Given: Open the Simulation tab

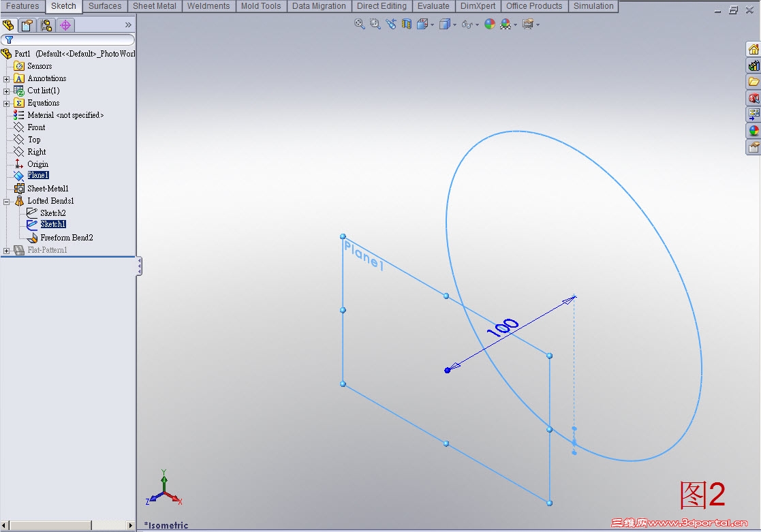Looking at the screenshot, I should coord(593,6).
